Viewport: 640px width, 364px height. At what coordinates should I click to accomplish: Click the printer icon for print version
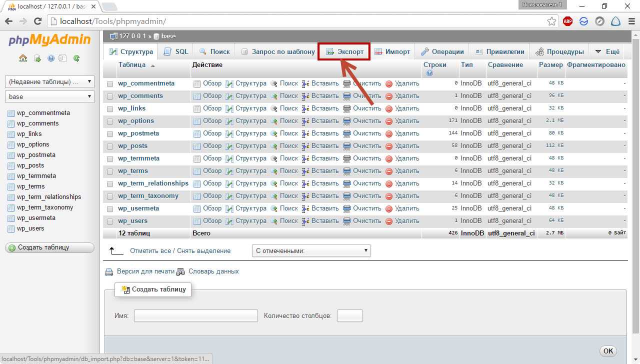109,272
